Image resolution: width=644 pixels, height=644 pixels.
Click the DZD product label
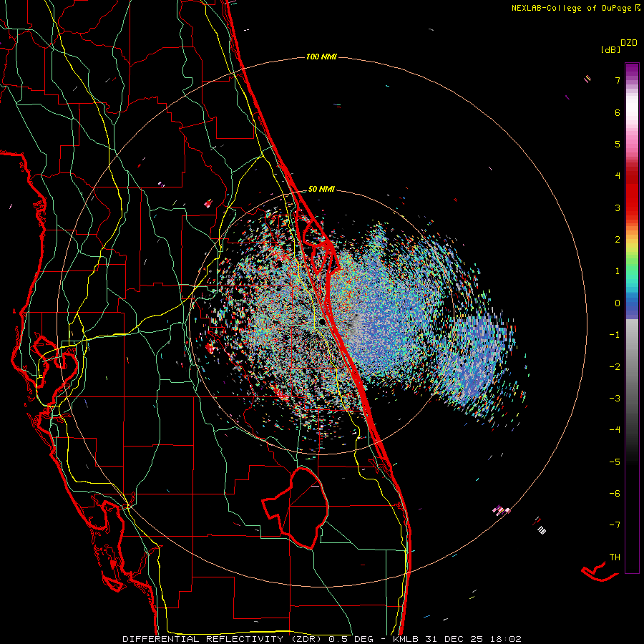[x=629, y=43]
